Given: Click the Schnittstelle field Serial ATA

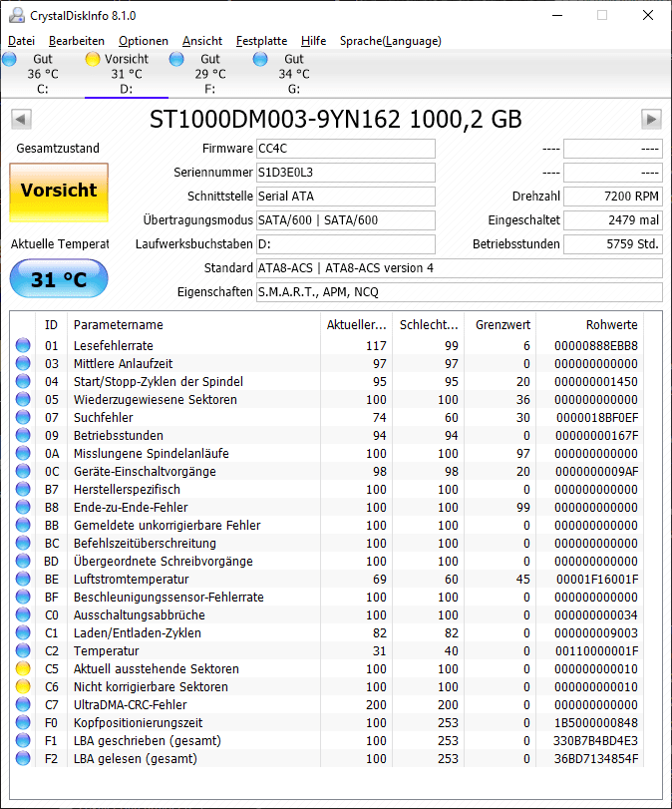Looking at the screenshot, I should coord(346,197).
